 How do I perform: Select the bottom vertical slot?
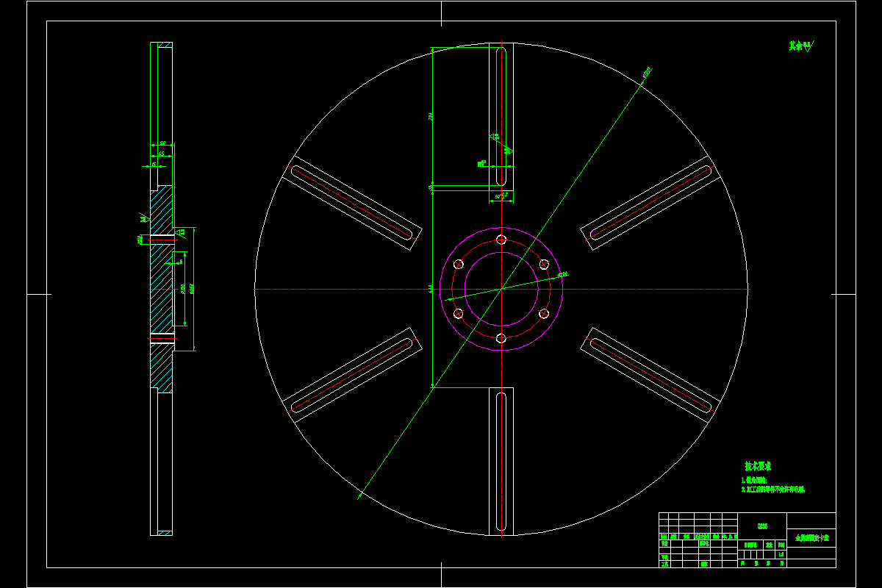[501, 463]
